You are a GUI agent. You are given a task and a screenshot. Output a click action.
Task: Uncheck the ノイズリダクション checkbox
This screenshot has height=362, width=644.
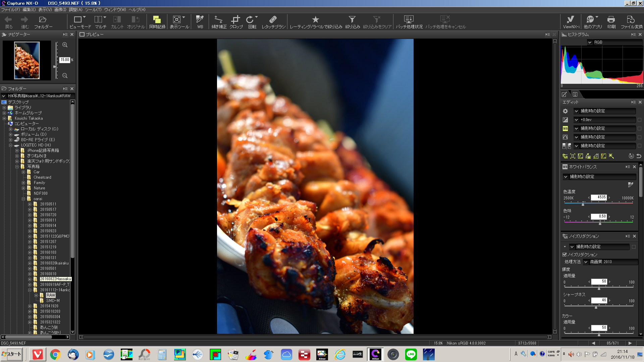pyautogui.click(x=565, y=255)
